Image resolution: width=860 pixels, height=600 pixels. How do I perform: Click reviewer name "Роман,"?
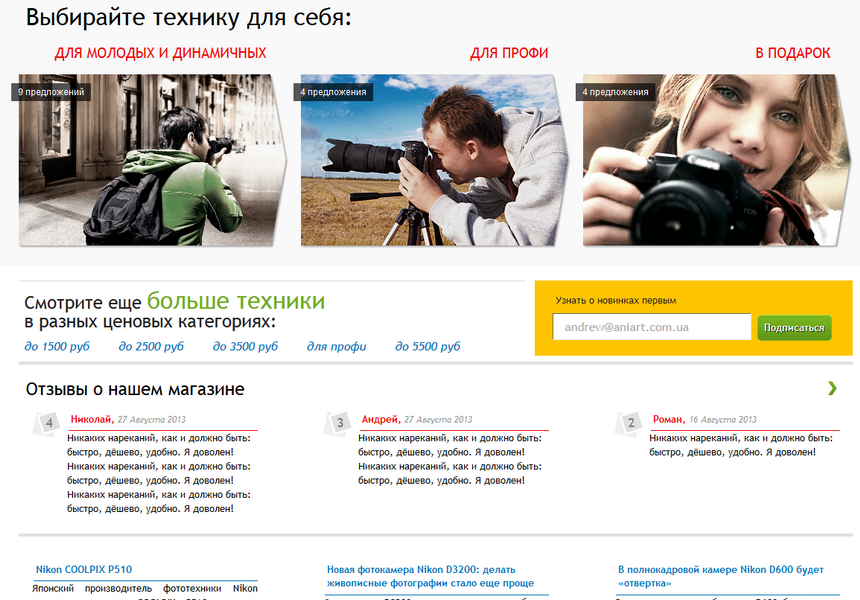(x=669, y=420)
